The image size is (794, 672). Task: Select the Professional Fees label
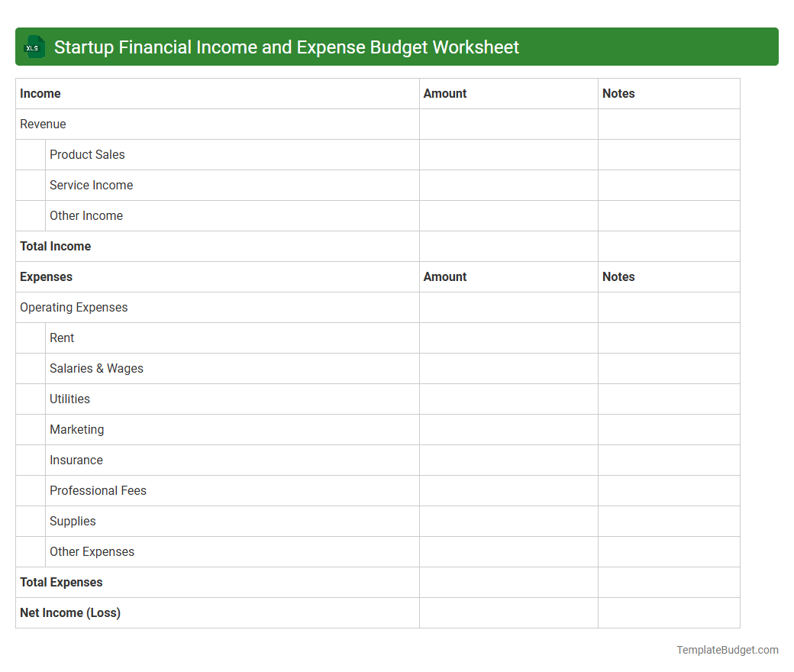[x=98, y=490]
